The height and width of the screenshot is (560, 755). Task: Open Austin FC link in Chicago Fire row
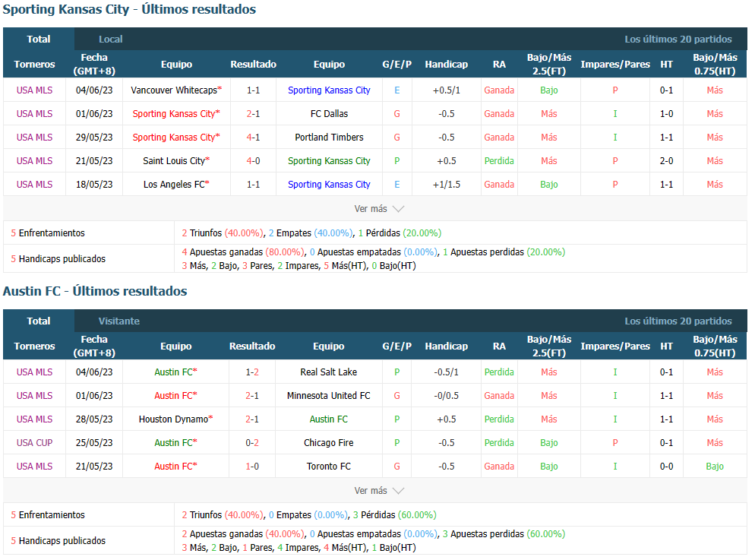175,442
